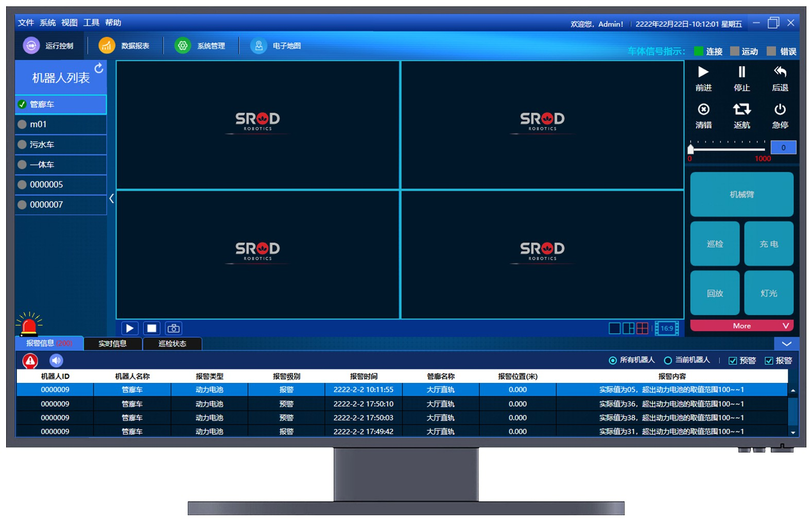Click the 报警级别 column header
The height and width of the screenshot is (521, 812).
click(286, 376)
